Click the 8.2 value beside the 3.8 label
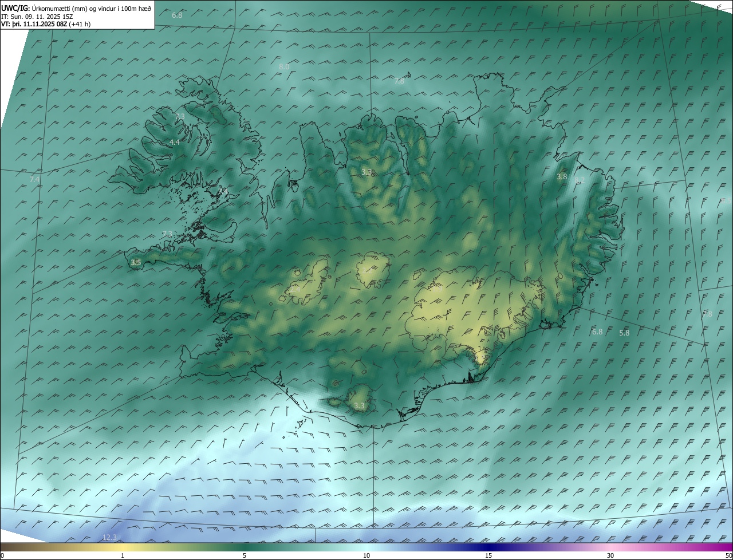Viewport: 733px width, 560px height. click(x=580, y=180)
